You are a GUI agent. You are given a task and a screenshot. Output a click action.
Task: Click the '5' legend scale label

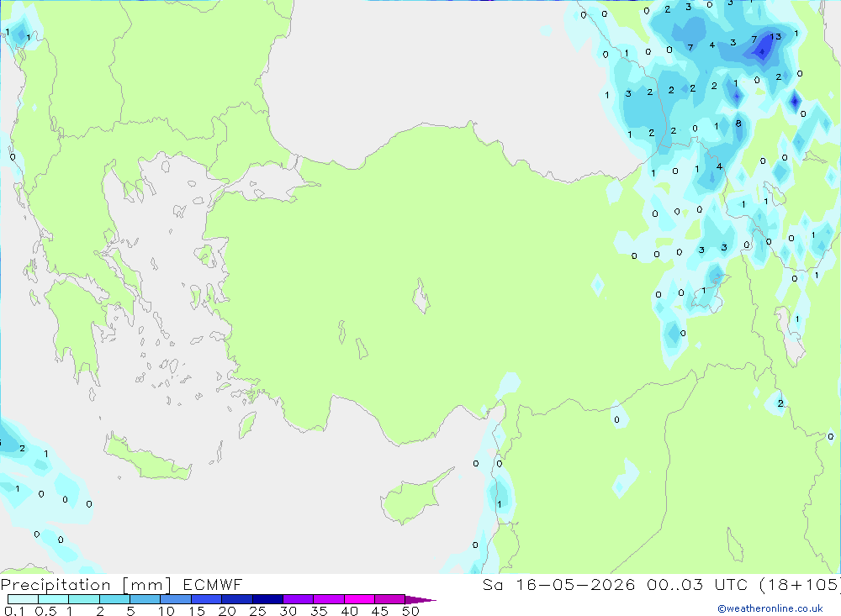[130, 611]
